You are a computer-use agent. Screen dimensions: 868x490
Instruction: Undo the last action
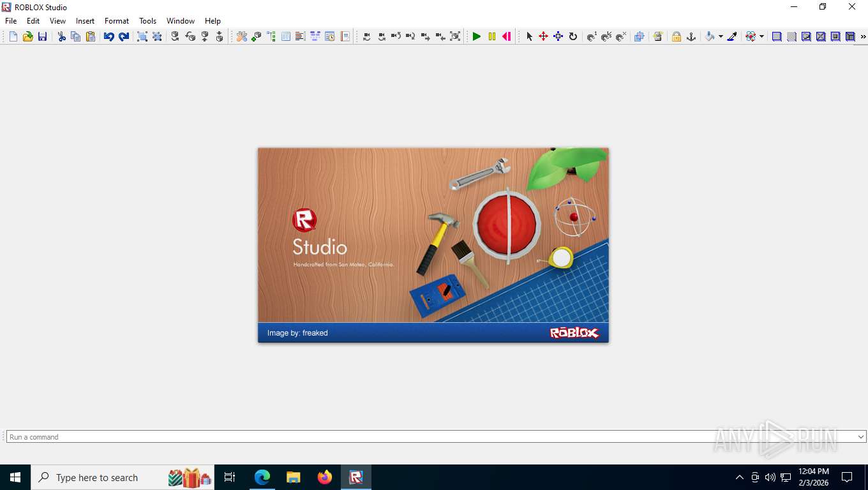[x=109, y=36]
